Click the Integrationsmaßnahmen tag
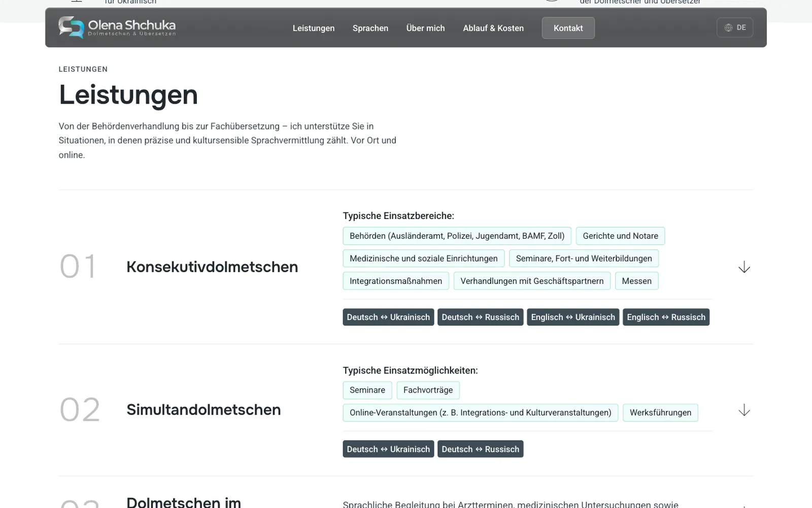Screen dimensions: 812x508 point(396,281)
